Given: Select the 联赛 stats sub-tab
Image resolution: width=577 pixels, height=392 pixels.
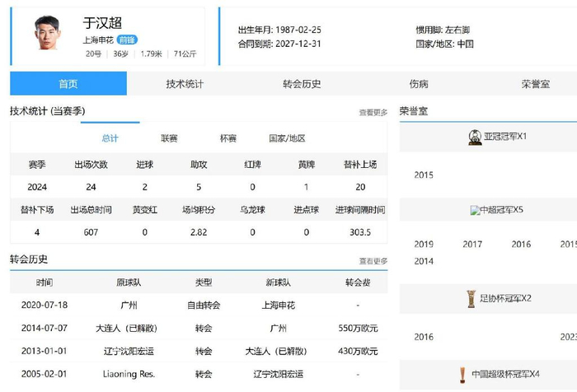Looking at the screenshot, I should coord(169,138).
